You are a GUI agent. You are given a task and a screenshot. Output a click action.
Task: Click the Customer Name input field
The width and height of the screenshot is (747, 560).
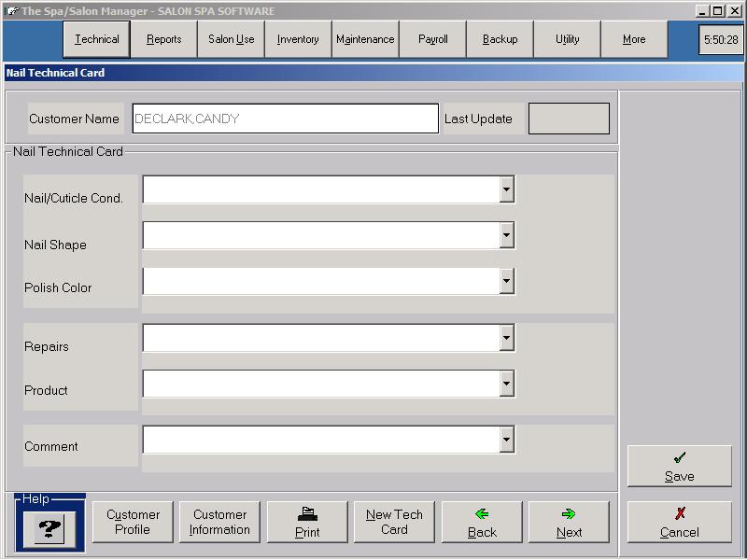pos(285,119)
